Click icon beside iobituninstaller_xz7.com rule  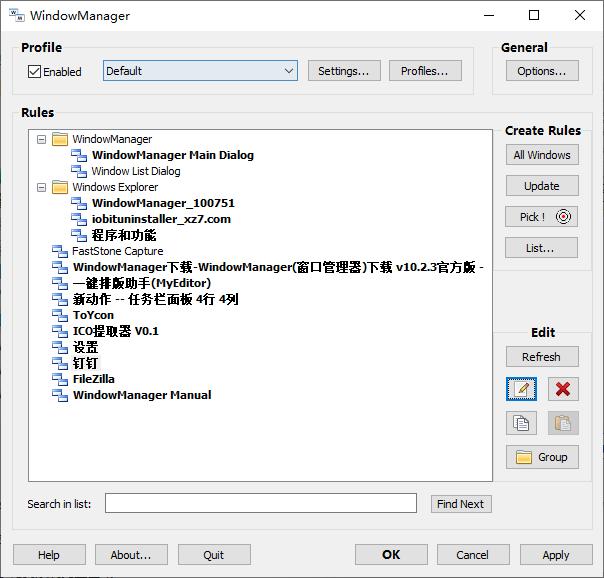(x=79, y=219)
